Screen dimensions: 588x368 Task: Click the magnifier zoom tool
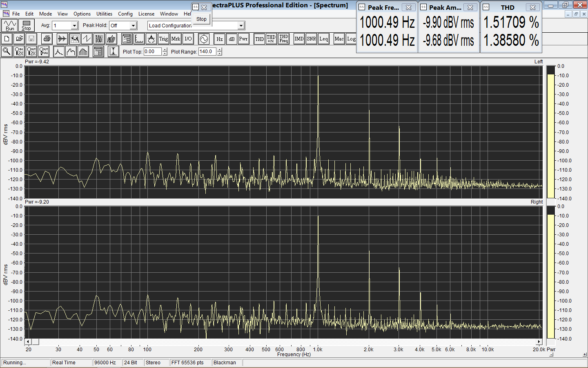click(x=7, y=52)
